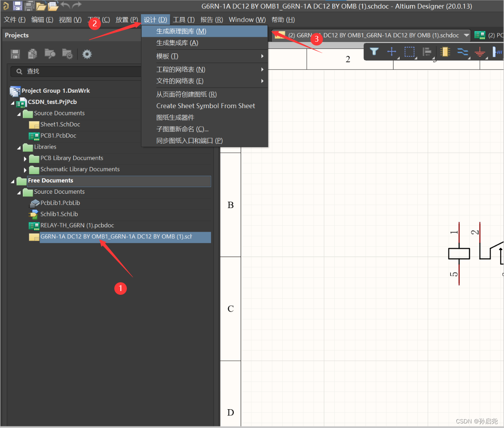Choose 生成集成库 (A) menu entry
The height and width of the screenshot is (428, 504).
click(204, 43)
